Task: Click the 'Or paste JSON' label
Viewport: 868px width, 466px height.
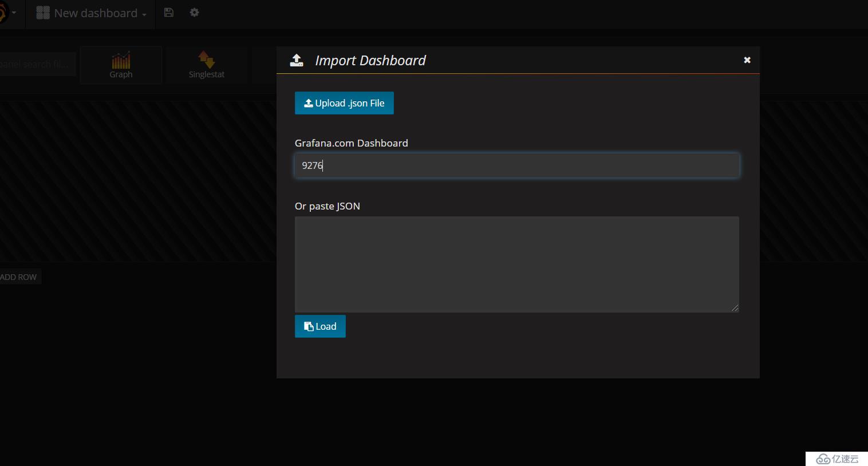Action: pos(328,206)
